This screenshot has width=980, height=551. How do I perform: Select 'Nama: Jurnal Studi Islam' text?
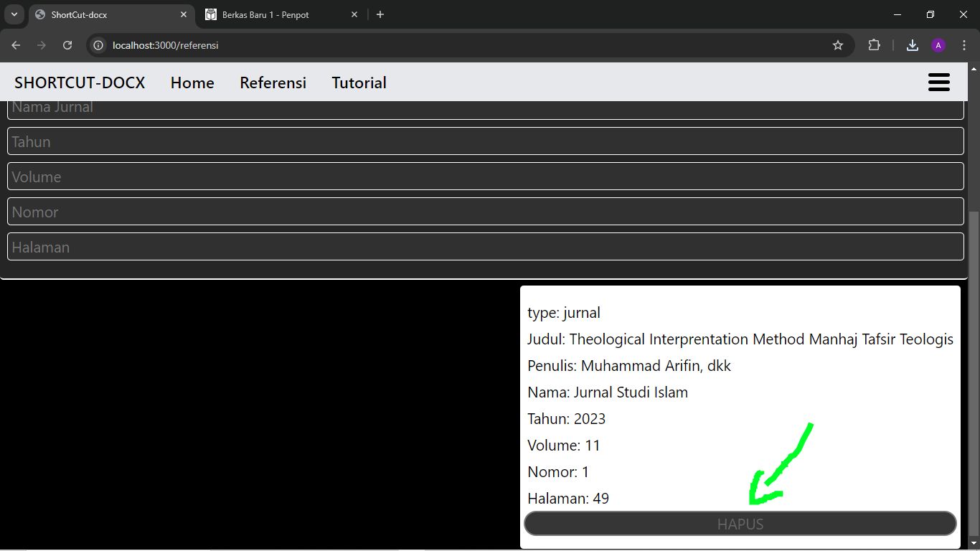tap(608, 392)
